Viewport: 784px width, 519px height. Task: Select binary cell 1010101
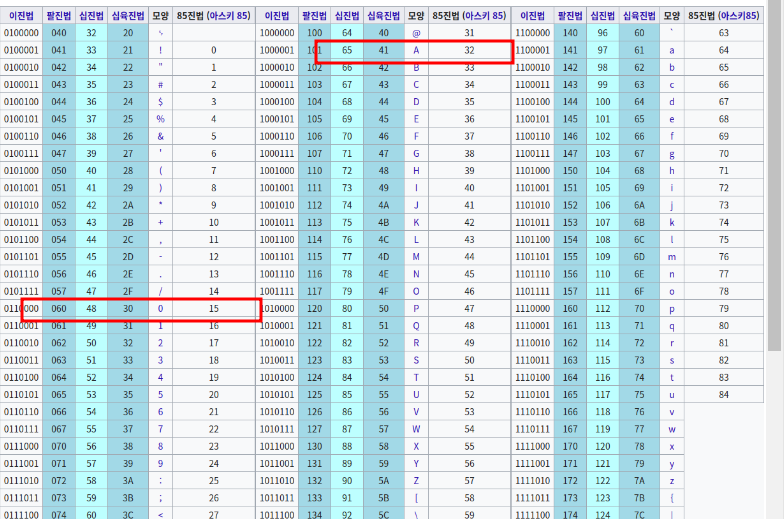point(277,394)
